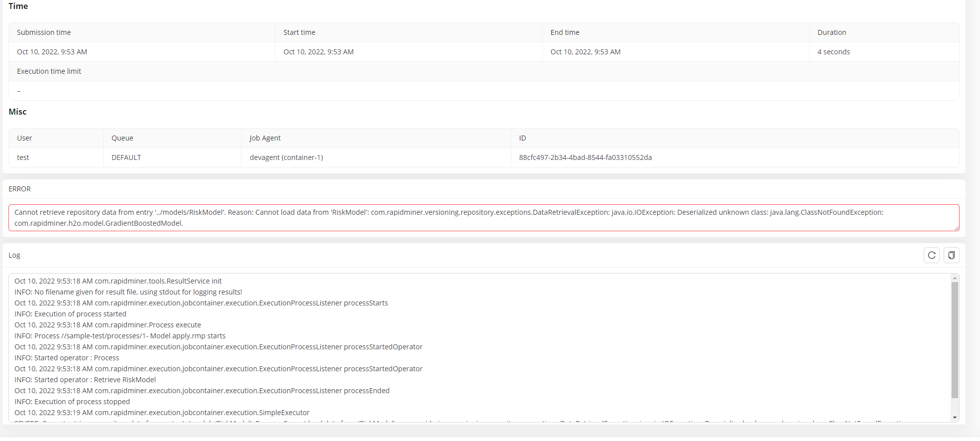Click the '4 seconds' duration value
This screenshot has width=980, height=441.
pos(834,52)
